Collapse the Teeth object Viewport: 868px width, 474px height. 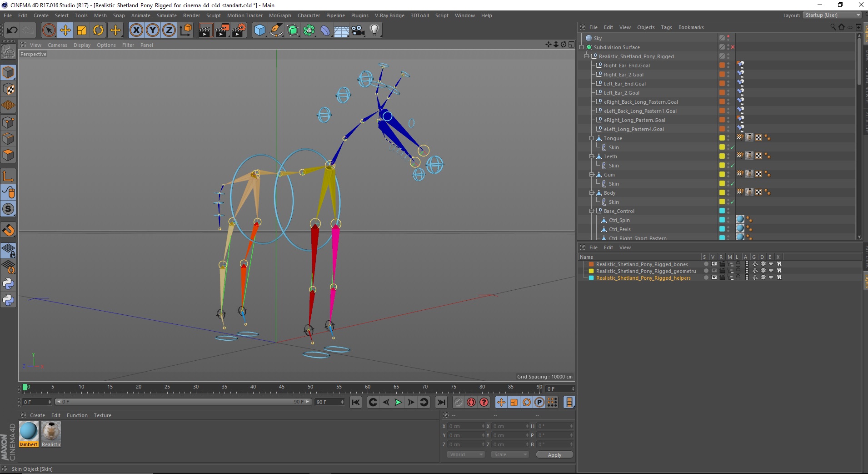click(x=592, y=156)
